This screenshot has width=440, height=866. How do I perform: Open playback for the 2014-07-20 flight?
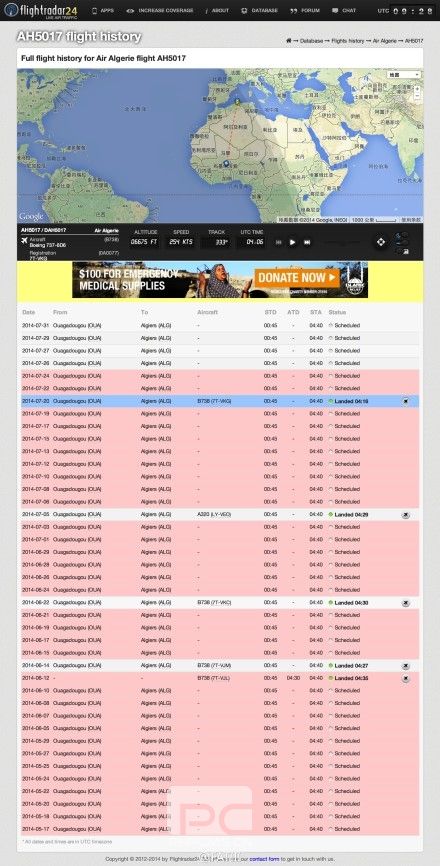pyautogui.click(x=406, y=402)
